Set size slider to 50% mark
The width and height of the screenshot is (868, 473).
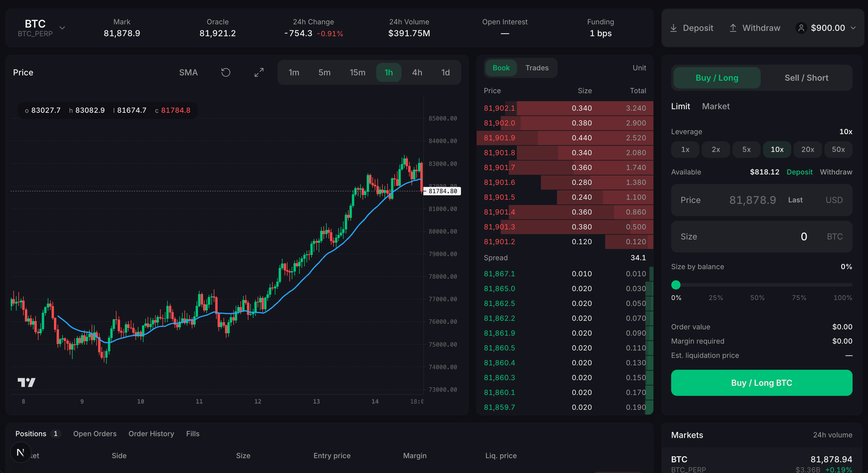757,298
